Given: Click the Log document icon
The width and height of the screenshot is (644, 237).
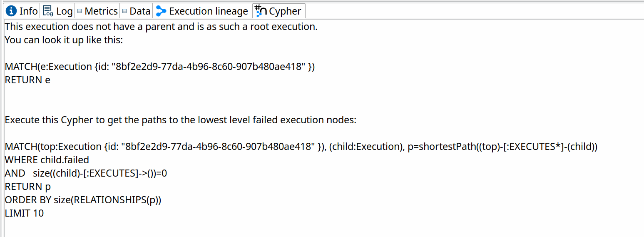Looking at the screenshot, I should coord(48,11).
